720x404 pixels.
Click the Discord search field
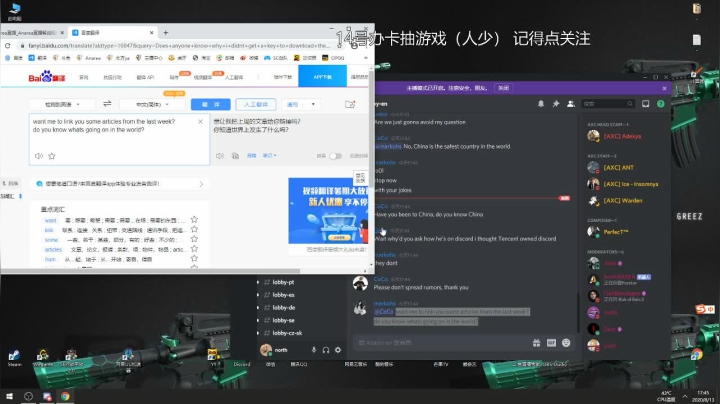click(608, 104)
